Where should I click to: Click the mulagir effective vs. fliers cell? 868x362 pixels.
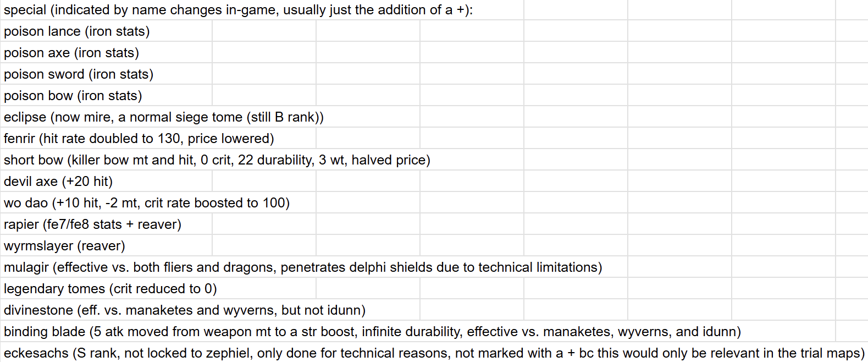[303, 267]
